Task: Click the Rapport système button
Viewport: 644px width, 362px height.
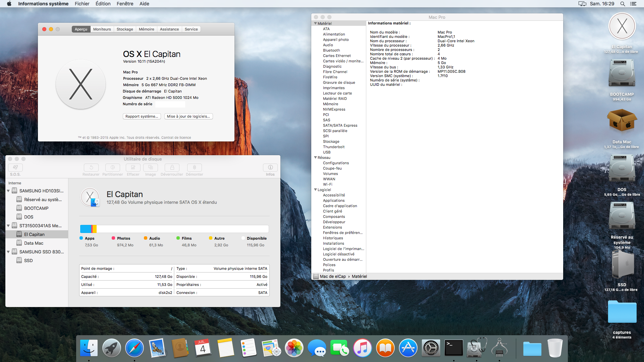Action: (x=142, y=116)
